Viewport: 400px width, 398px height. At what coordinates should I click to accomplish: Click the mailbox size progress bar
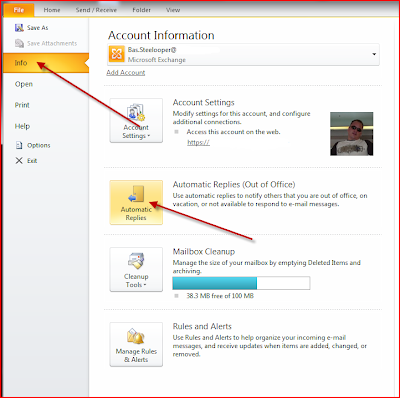[241, 283]
